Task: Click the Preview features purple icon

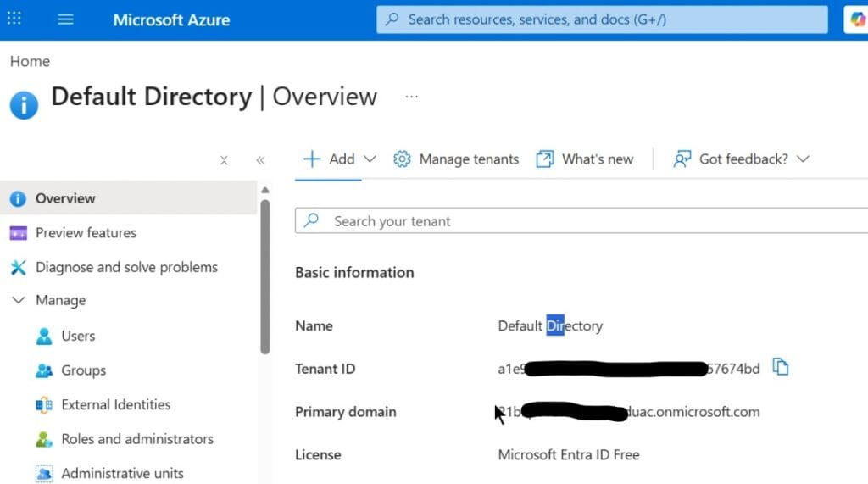Action: pos(19,233)
